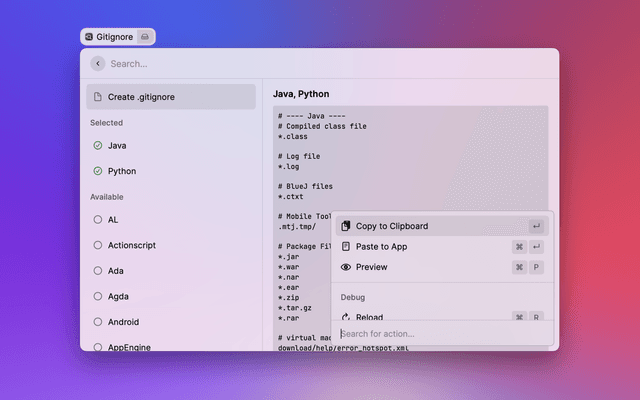Select the AL template circle
The height and width of the screenshot is (400, 640).
pos(97,219)
